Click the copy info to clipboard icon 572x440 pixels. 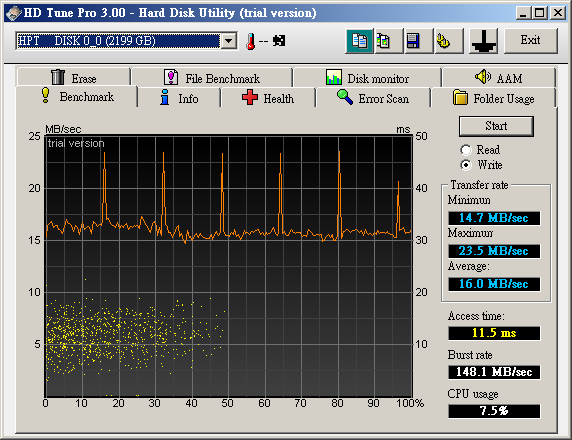359,41
